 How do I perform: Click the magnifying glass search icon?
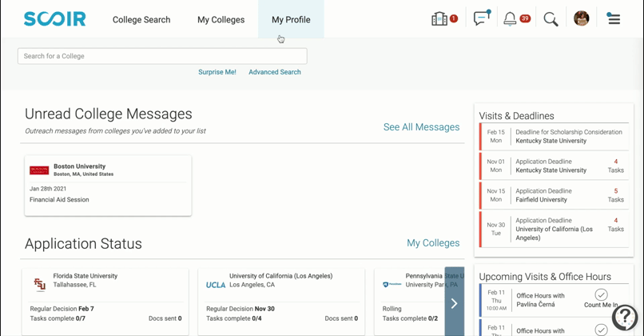[551, 19]
